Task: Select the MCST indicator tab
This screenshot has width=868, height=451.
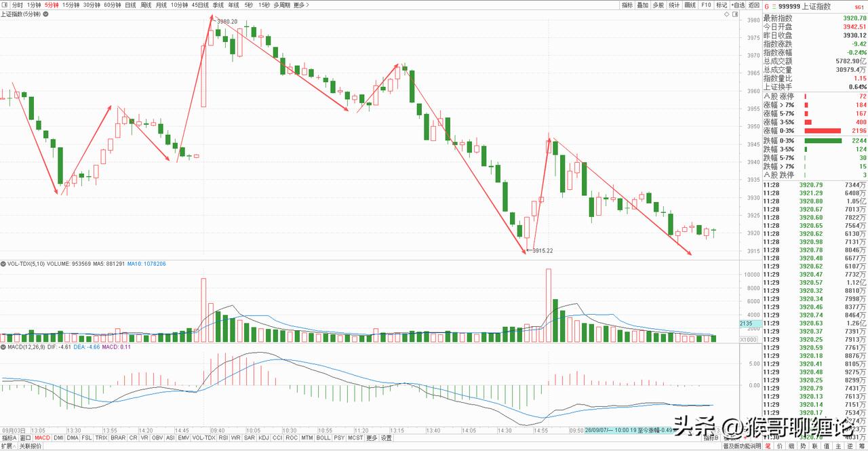Action: pyautogui.click(x=355, y=437)
